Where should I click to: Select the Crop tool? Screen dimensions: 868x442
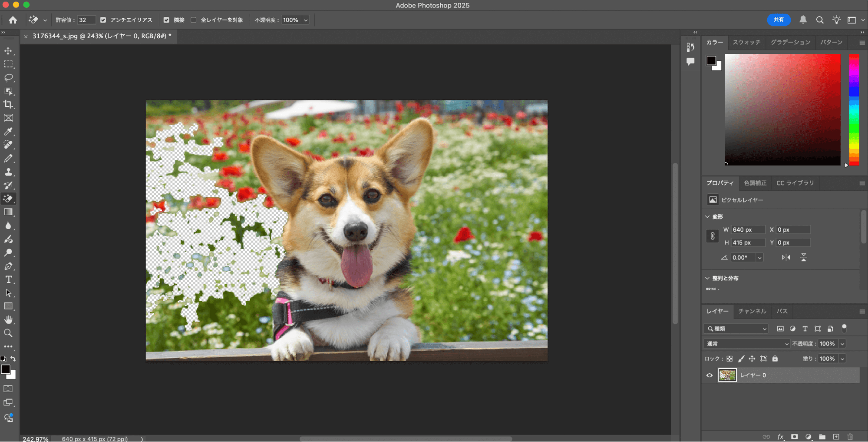(8, 104)
